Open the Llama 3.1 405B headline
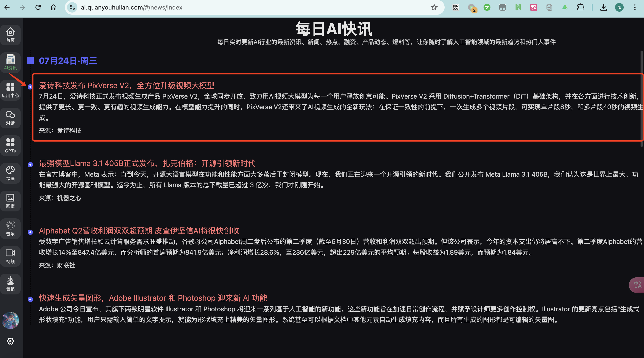 (147, 163)
